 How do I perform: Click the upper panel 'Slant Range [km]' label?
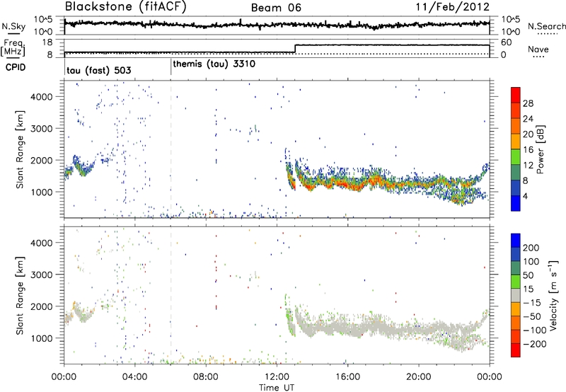[20, 149]
